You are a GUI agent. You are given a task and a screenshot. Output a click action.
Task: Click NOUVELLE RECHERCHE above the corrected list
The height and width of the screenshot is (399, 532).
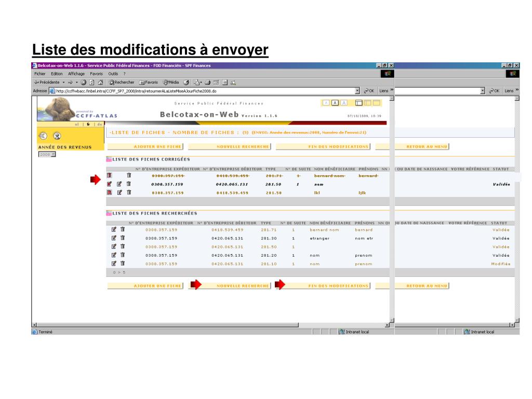(229, 147)
